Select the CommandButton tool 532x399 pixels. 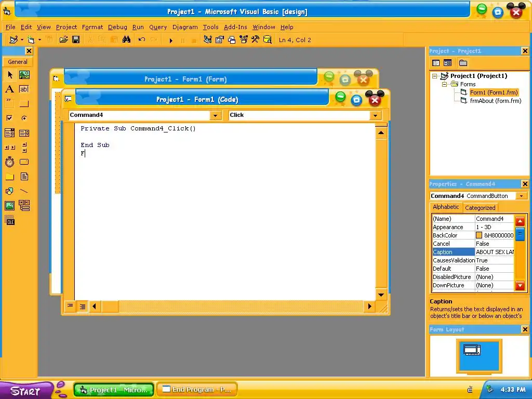[x=24, y=104]
